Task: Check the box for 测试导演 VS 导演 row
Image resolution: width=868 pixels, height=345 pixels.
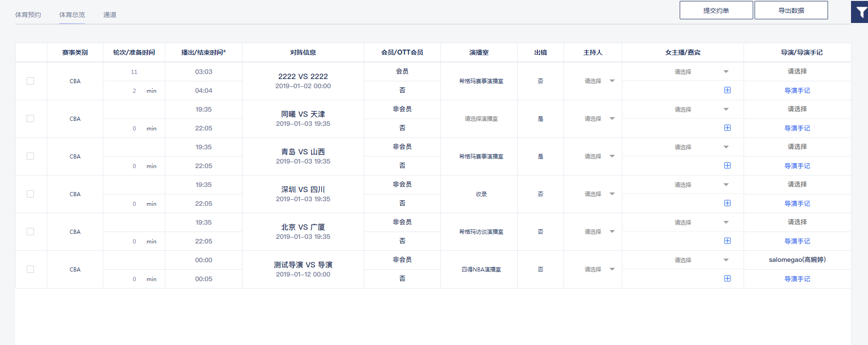Action: click(x=30, y=269)
